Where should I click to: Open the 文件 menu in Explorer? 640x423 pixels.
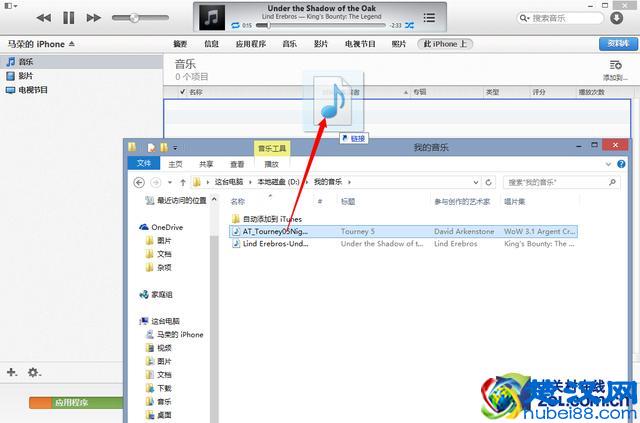144,163
